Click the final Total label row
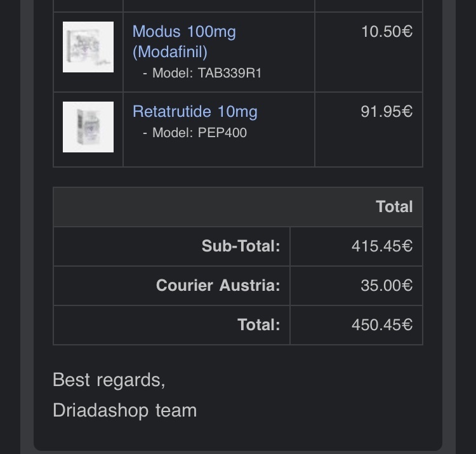476x454 pixels. pyautogui.click(x=258, y=325)
